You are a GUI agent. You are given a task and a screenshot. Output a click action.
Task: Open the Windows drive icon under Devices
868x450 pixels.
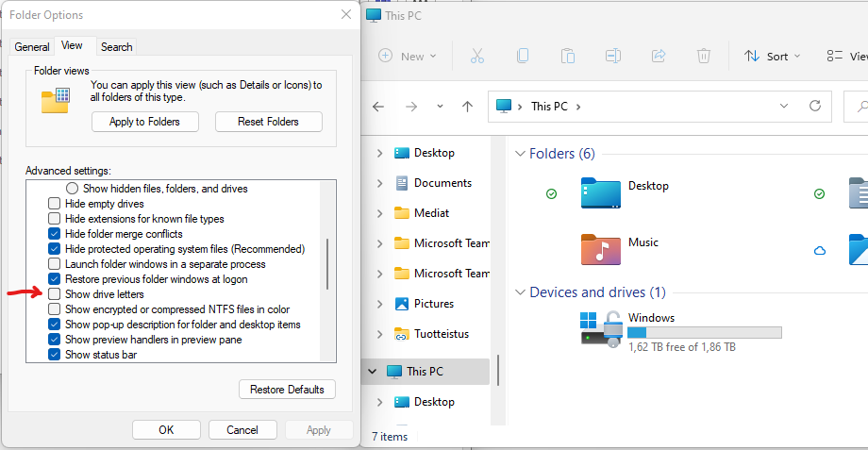pyautogui.click(x=601, y=329)
